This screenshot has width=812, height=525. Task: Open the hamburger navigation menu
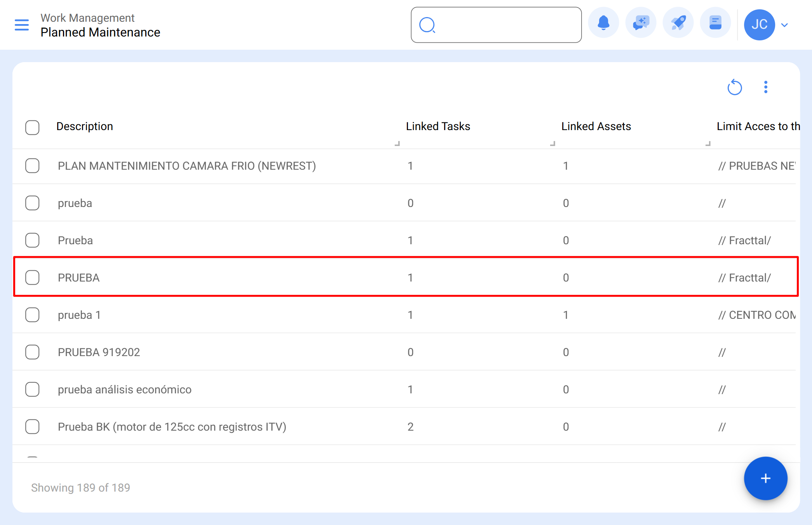[22, 24]
